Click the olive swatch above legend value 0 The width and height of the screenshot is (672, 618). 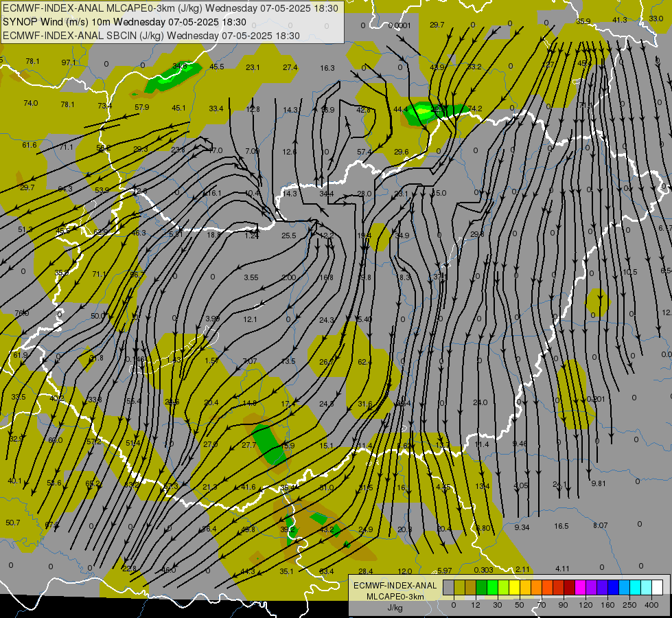459,587
